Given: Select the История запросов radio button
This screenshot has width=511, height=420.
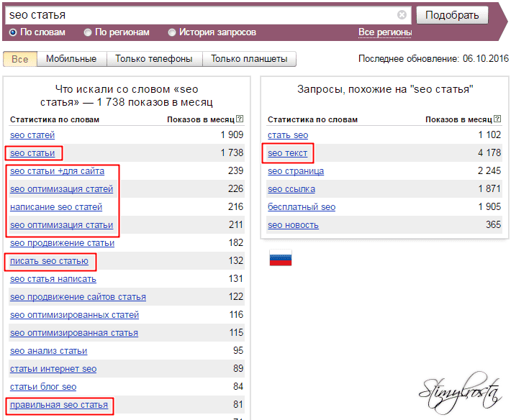Looking at the screenshot, I should [172, 32].
